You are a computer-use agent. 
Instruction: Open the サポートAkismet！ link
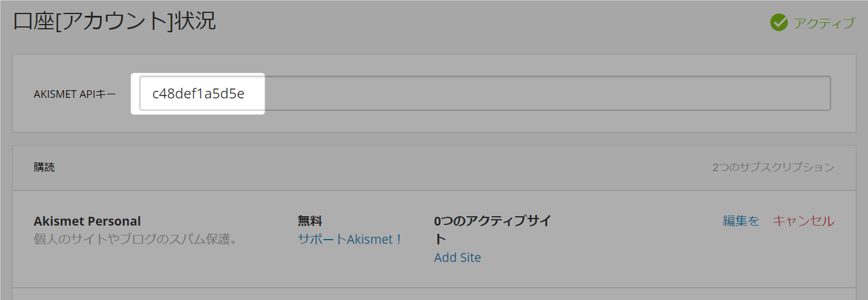click(x=351, y=239)
